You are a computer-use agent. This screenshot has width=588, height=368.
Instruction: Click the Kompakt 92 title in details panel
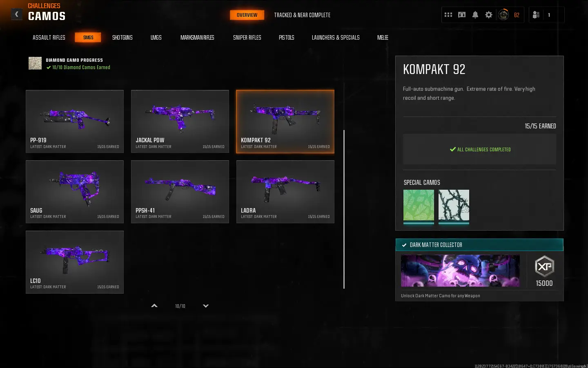coord(434,70)
